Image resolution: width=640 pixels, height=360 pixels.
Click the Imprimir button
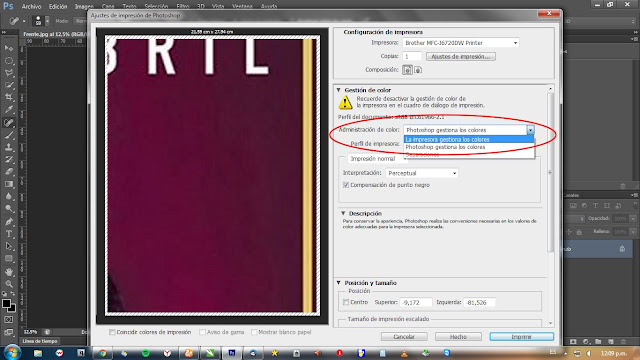click(522, 337)
